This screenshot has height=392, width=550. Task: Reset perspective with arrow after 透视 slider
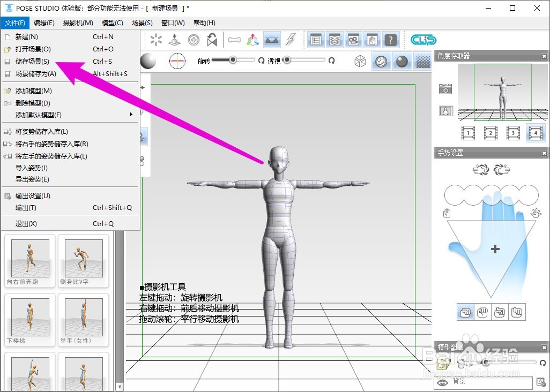[331, 61]
